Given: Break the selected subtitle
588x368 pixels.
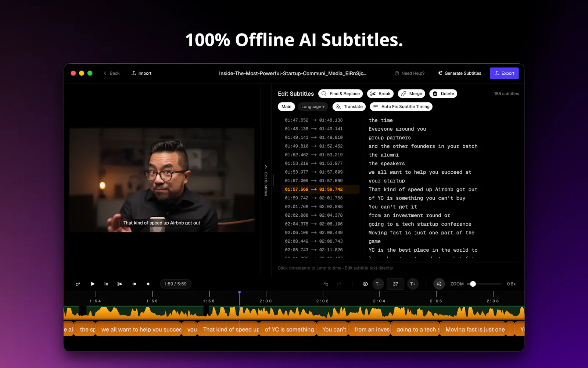Looking at the screenshot, I should pyautogui.click(x=380, y=93).
